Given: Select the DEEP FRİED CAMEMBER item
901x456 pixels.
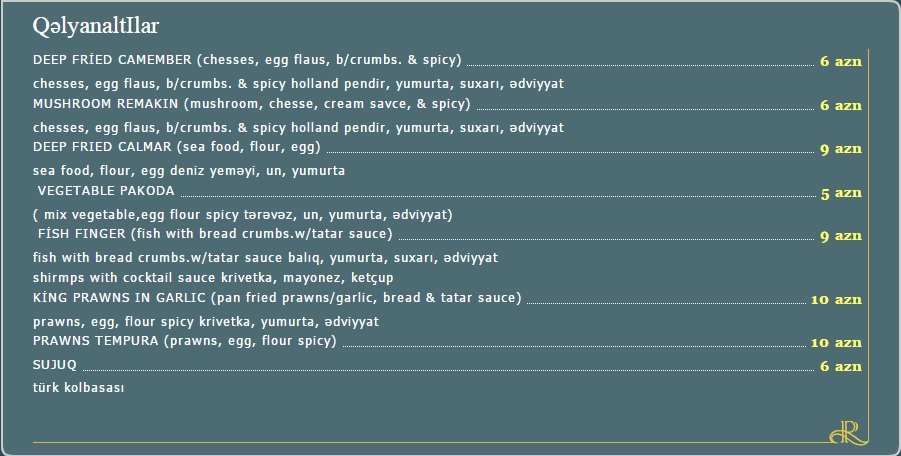Looking at the screenshot, I should point(247,60).
